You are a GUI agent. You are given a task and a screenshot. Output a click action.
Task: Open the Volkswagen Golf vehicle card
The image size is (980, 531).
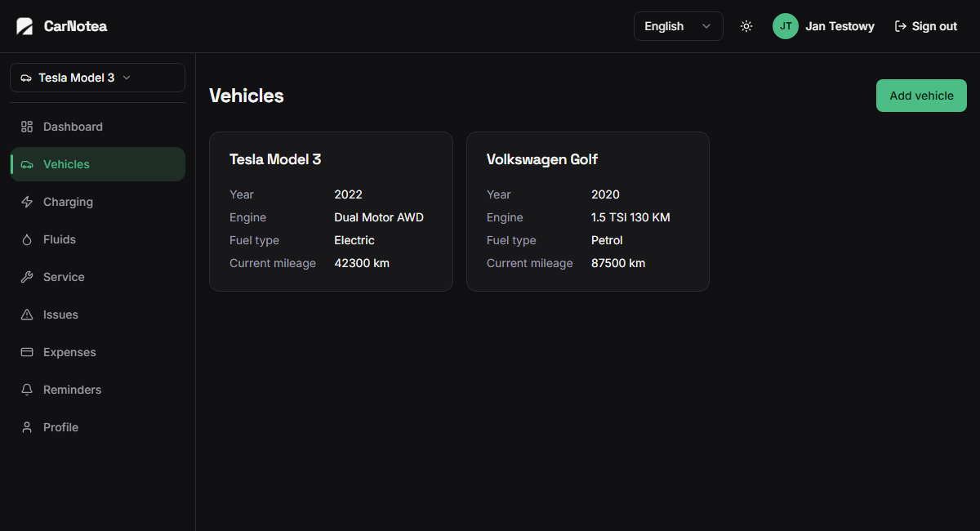[588, 212]
